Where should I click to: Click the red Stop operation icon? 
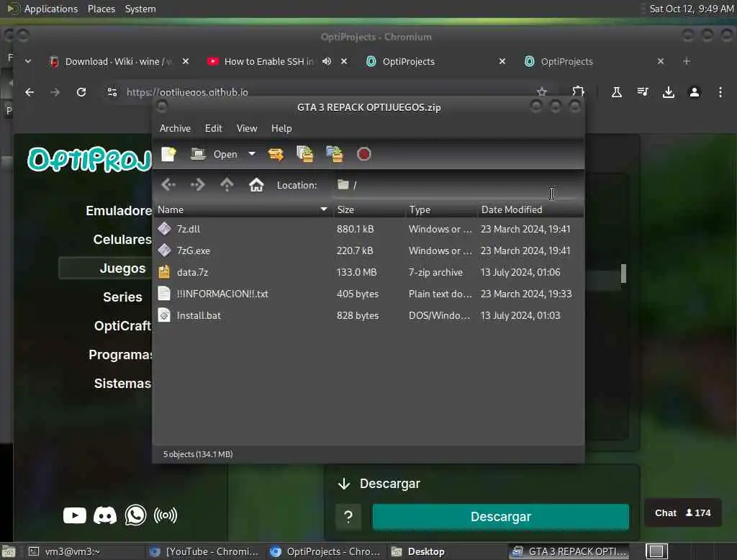363,154
